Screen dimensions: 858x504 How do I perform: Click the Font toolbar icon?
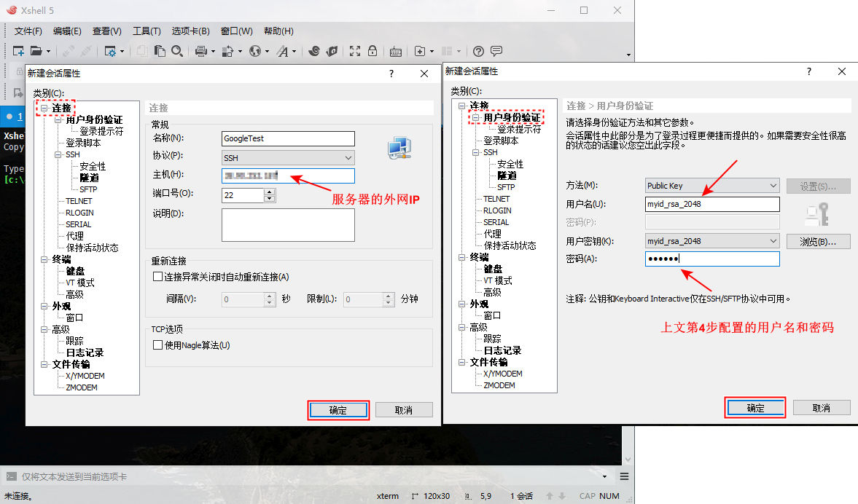coord(282,52)
